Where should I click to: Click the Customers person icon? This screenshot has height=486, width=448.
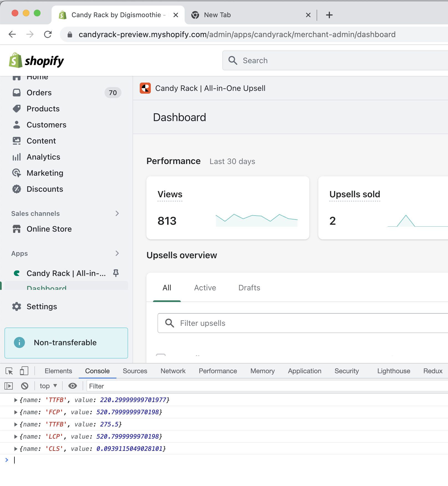tap(17, 125)
